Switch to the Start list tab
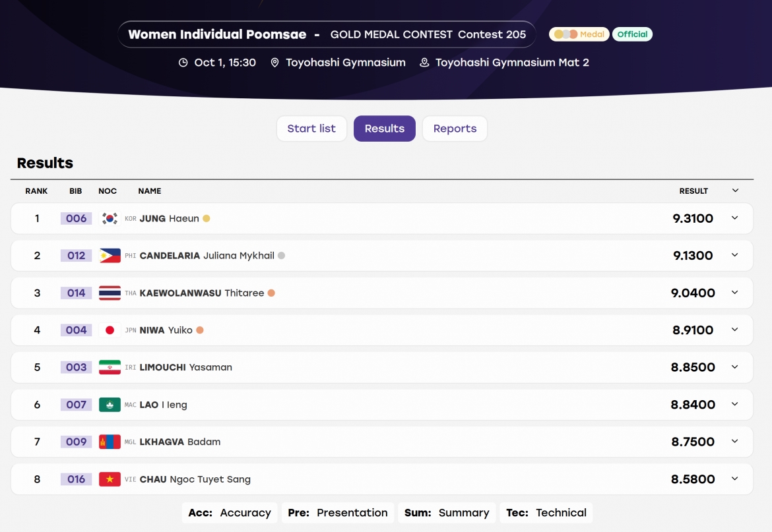This screenshot has width=772, height=532. (311, 129)
